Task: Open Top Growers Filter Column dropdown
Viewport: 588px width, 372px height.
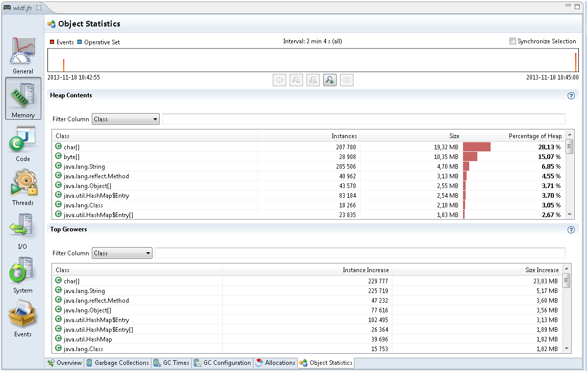Action: coord(122,253)
